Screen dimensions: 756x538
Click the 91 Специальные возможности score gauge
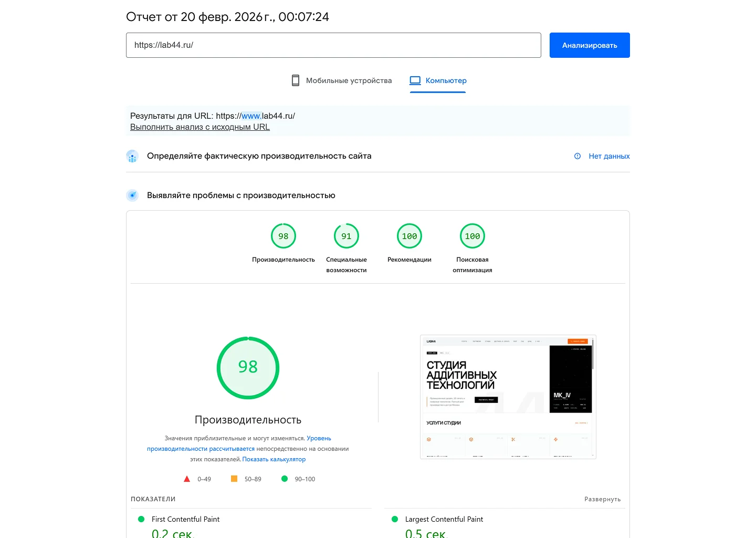346,236
